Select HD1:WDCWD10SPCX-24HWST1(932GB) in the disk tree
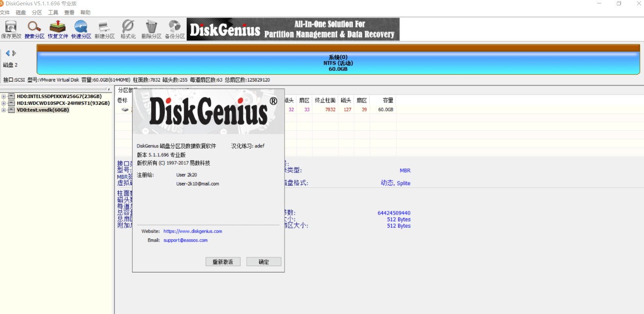The height and width of the screenshot is (314, 644). pos(63,103)
